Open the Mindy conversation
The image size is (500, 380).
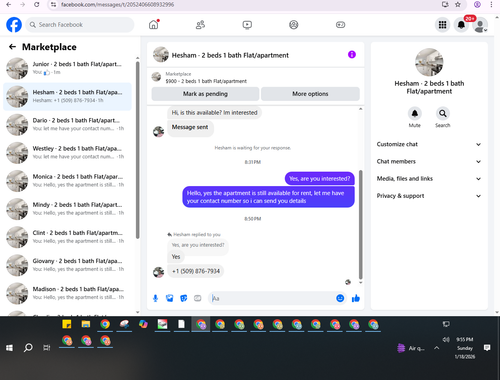[68, 209]
